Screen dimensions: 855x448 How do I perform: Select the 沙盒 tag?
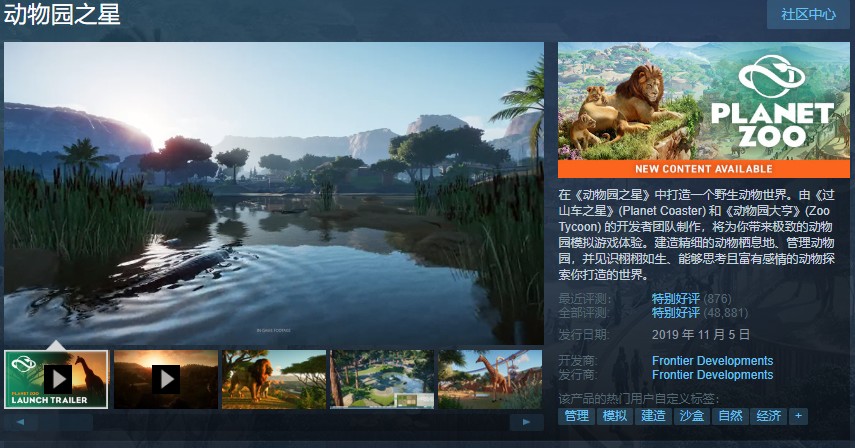coord(691,416)
